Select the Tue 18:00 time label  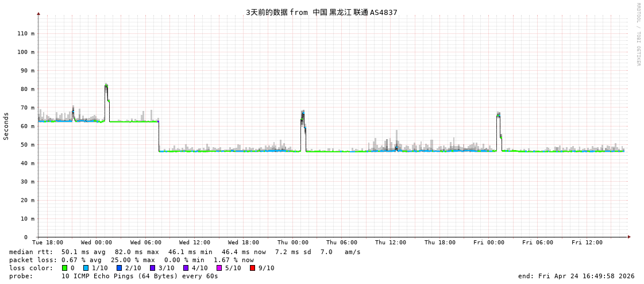(x=48, y=243)
